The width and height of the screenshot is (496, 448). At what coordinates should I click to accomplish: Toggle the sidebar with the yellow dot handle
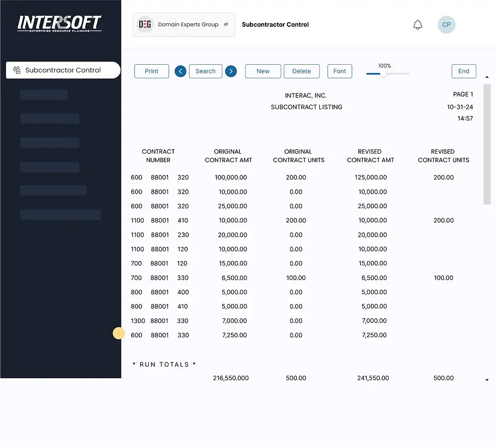click(118, 333)
